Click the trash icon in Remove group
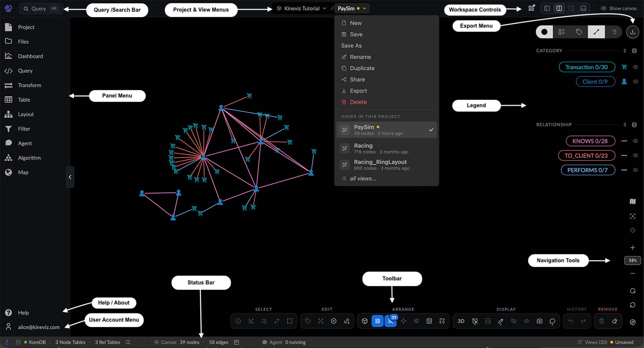The width and height of the screenshot is (644, 348). 602,321
